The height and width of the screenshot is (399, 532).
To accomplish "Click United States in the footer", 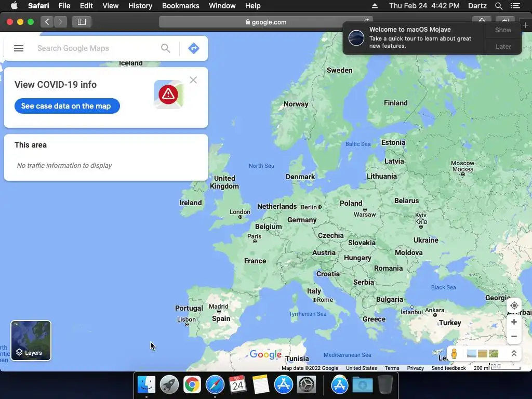I will coord(362,368).
